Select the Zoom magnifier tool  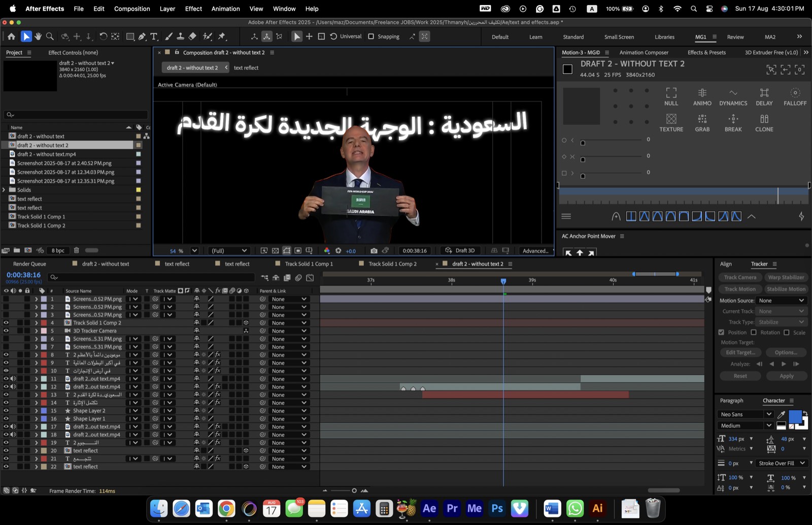pyautogui.click(x=50, y=37)
